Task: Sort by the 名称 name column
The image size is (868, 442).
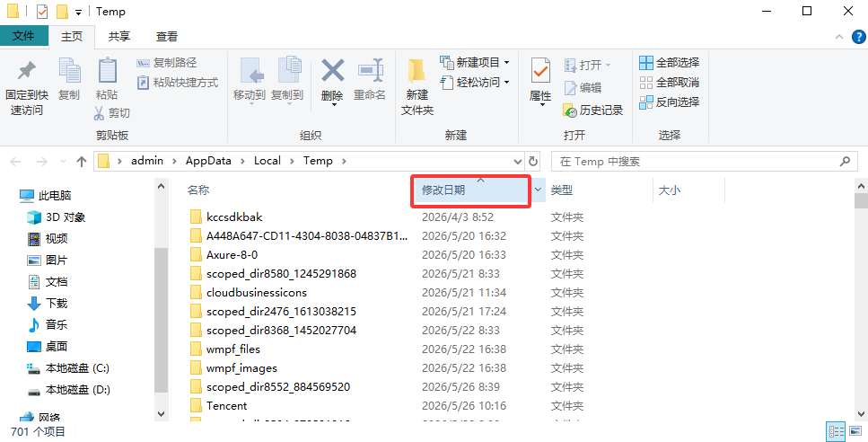Action: 198,190
